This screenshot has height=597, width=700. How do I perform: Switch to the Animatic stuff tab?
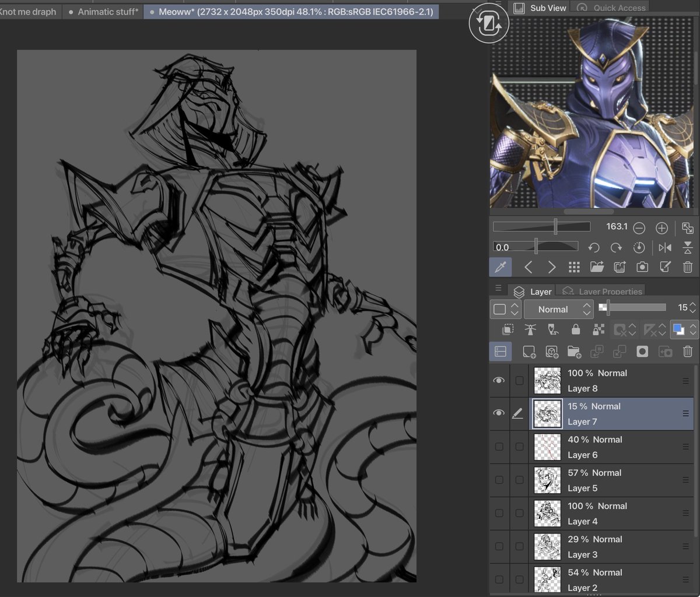coord(103,11)
